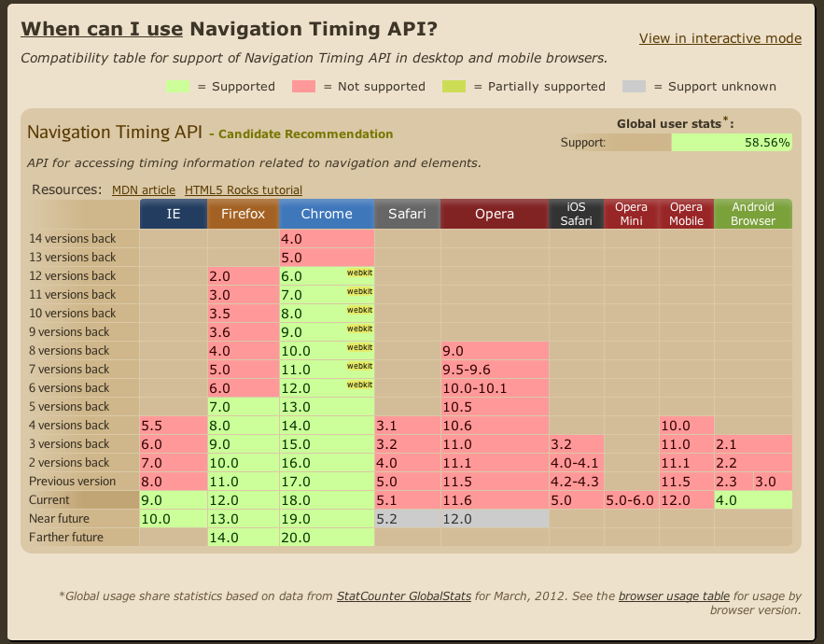Click the Opera 10.0-10.1 cell

click(495, 388)
